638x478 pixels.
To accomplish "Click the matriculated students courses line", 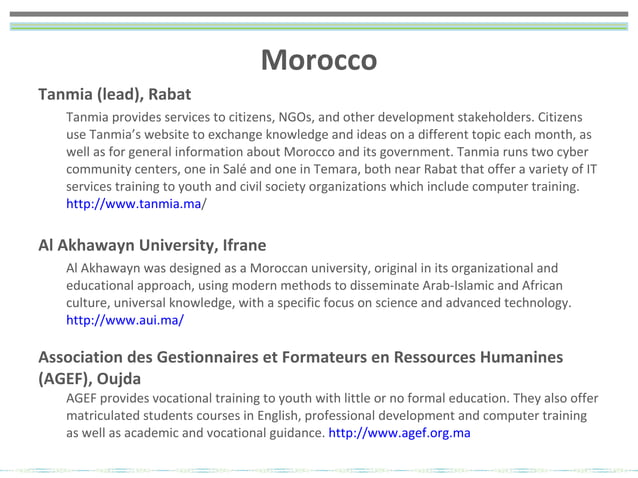I will coord(327,415).
